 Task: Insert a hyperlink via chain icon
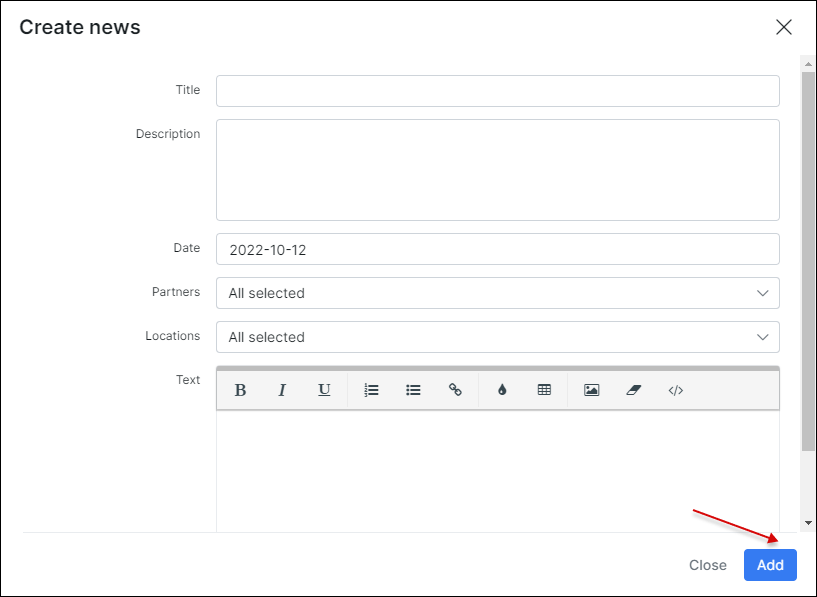(x=455, y=390)
